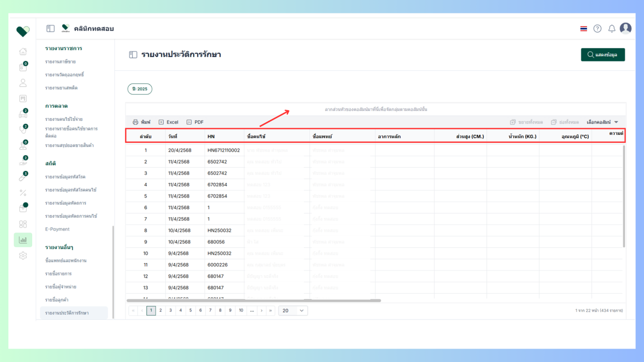The image size is (644, 362).
Task: Click the green heart logo at top left
Action: (x=23, y=31)
